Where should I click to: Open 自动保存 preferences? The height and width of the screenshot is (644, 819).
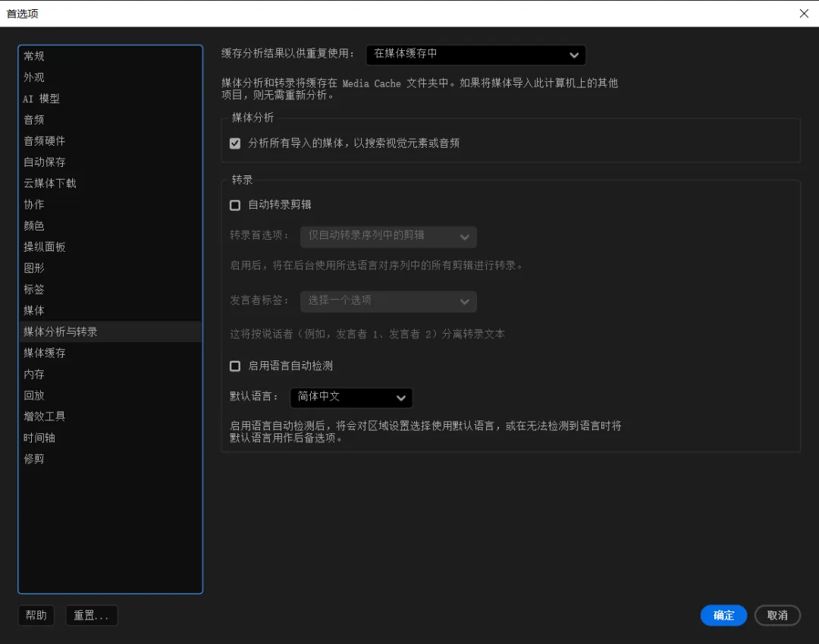110,162
